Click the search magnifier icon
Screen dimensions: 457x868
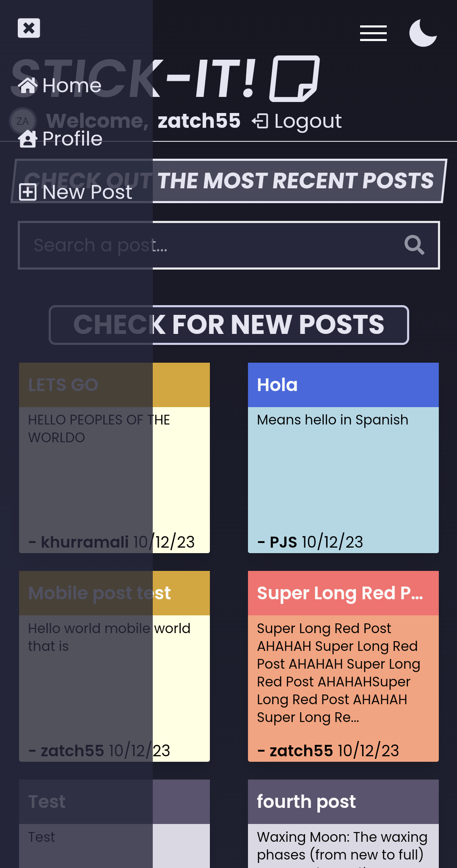point(414,245)
